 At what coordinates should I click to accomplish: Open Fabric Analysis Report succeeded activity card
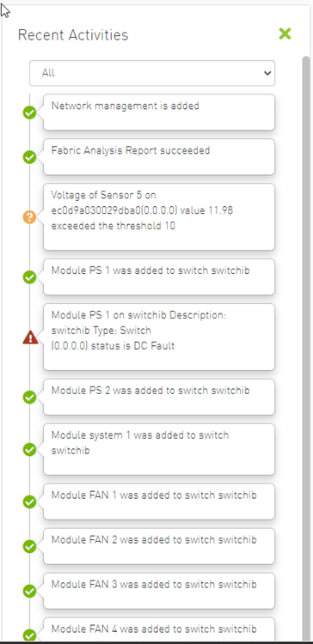[x=159, y=157]
